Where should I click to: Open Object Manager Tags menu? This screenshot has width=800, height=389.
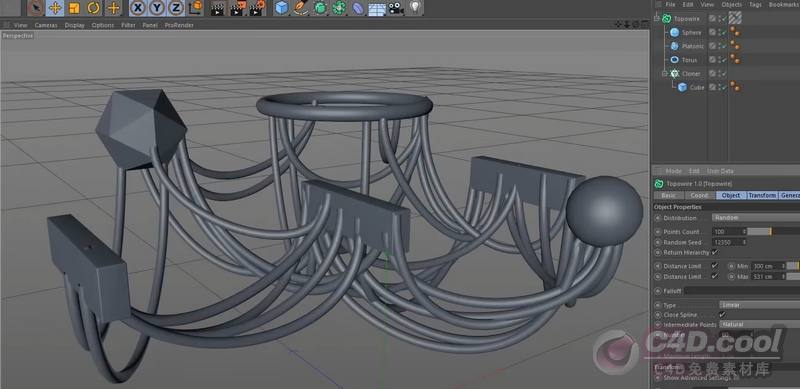[x=755, y=4]
